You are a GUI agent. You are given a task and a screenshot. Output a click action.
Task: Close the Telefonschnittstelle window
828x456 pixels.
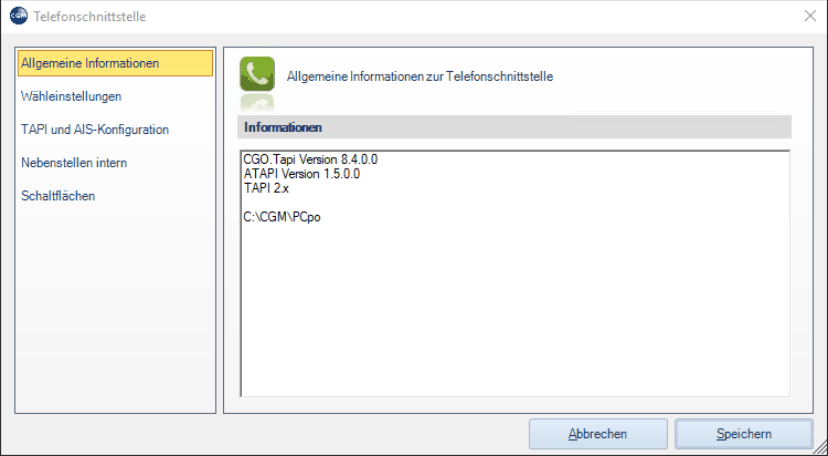click(810, 16)
